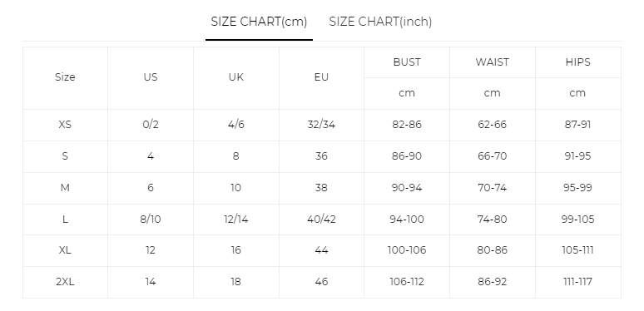
Task: Click bust value 94-100 for size L
Action: click(x=407, y=219)
